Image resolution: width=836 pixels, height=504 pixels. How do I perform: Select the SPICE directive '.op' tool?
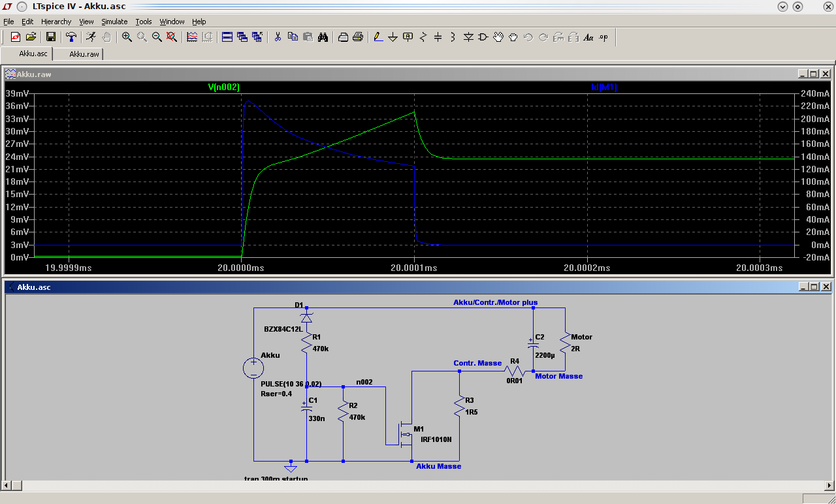603,37
